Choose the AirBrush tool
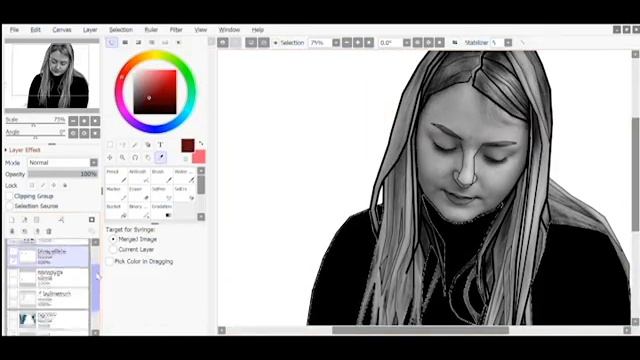This screenshot has height=360, width=640. pos(139,176)
